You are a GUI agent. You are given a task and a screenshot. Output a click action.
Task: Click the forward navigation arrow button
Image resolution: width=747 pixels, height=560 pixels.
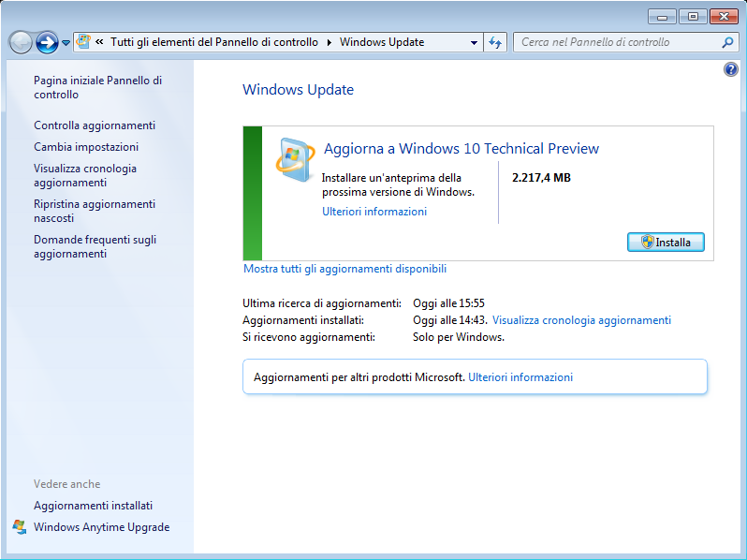click(47, 42)
